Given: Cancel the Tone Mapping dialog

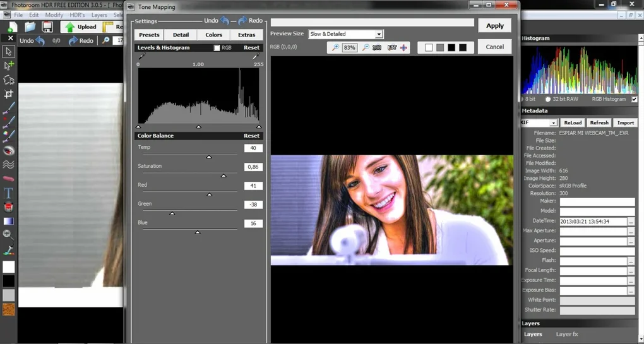Looking at the screenshot, I should pos(495,47).
